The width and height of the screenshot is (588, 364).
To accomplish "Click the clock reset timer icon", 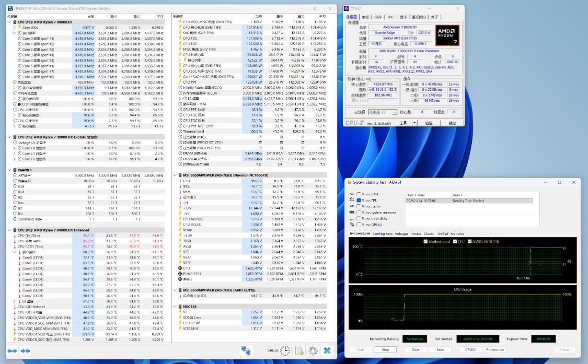I will tap(285, 350).
